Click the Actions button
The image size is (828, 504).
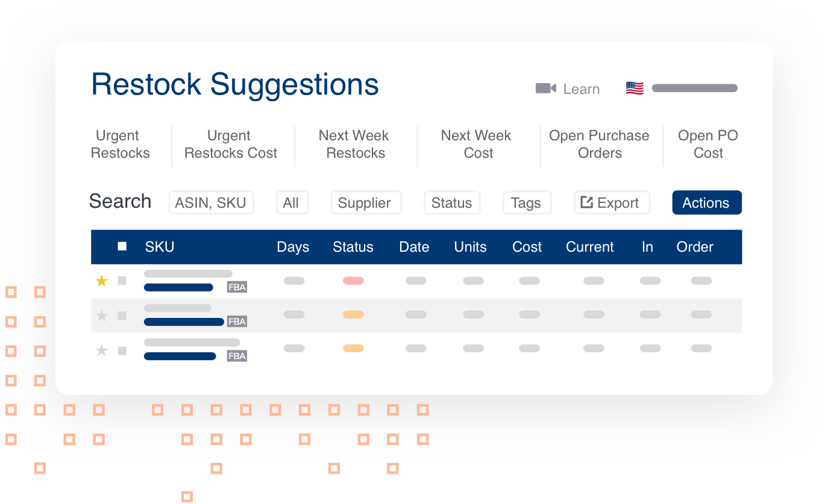click(706, 203)
